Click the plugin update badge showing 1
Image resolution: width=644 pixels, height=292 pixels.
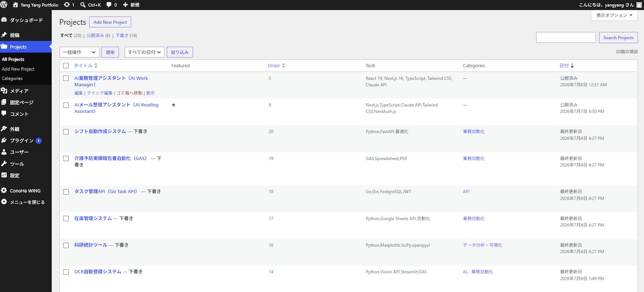tap(39, 141)
